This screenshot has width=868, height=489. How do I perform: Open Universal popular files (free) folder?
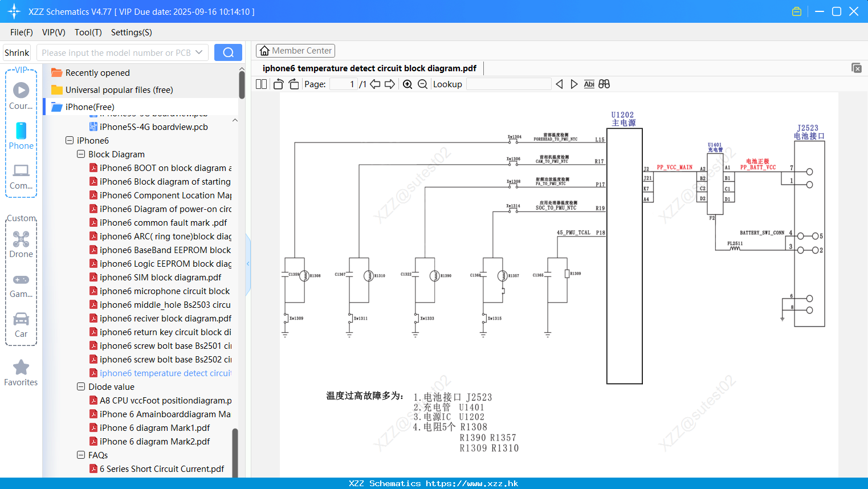tap(119, 90)
